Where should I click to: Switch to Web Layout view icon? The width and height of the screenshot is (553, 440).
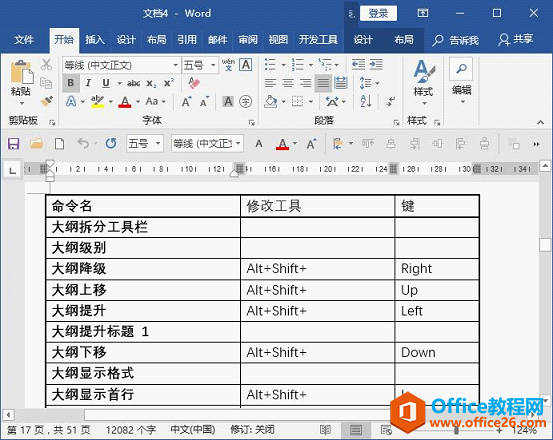(386, 430)
